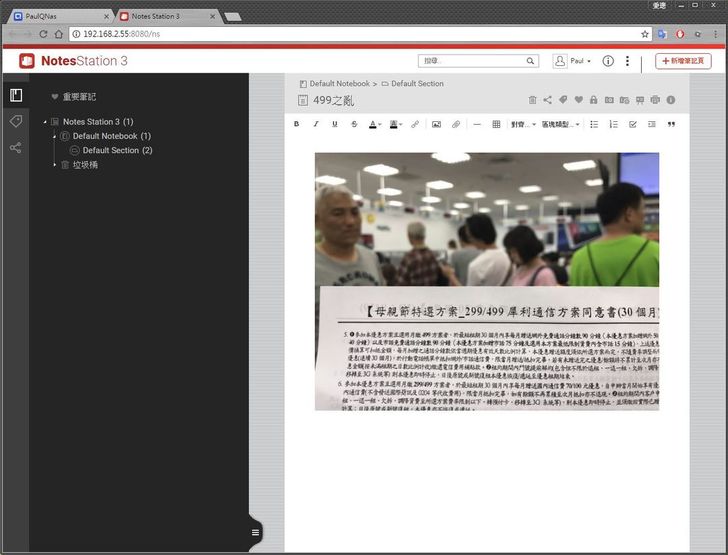The height and width of the screenshot is (555, 728).
Task: Click the share icon in the note header
Action: coord(548,100)
